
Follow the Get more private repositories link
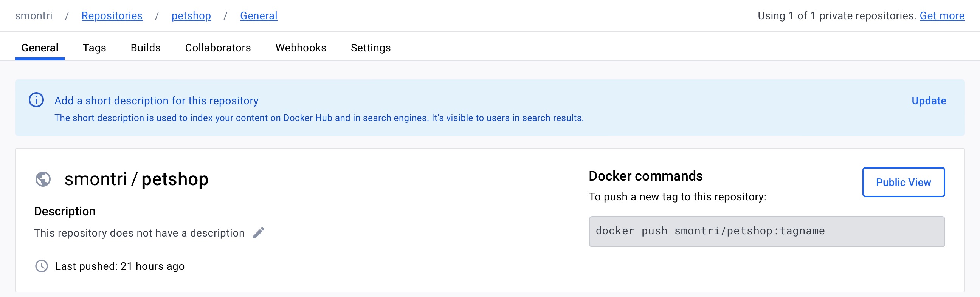[x=941, y=15]
